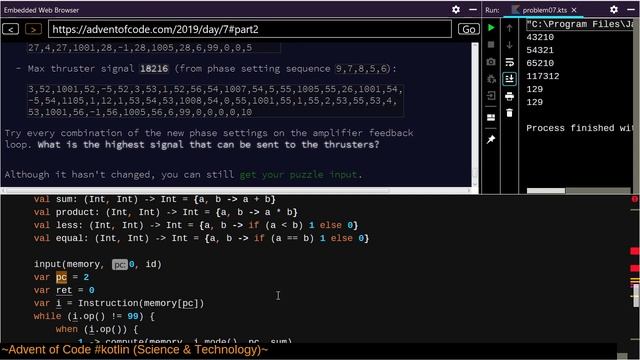Screen dimensions: 640x360
Task: Click the What is the highest signal question
Action: click(208, 145)
